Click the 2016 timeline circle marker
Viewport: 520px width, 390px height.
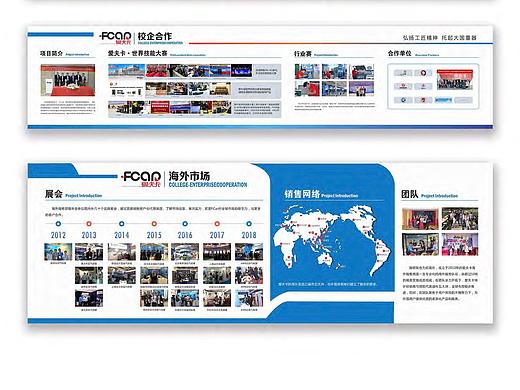tap(185, 224)
